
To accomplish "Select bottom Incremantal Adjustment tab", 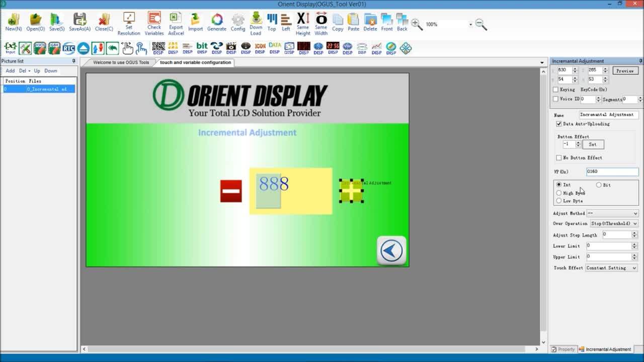I will [605, 349].
